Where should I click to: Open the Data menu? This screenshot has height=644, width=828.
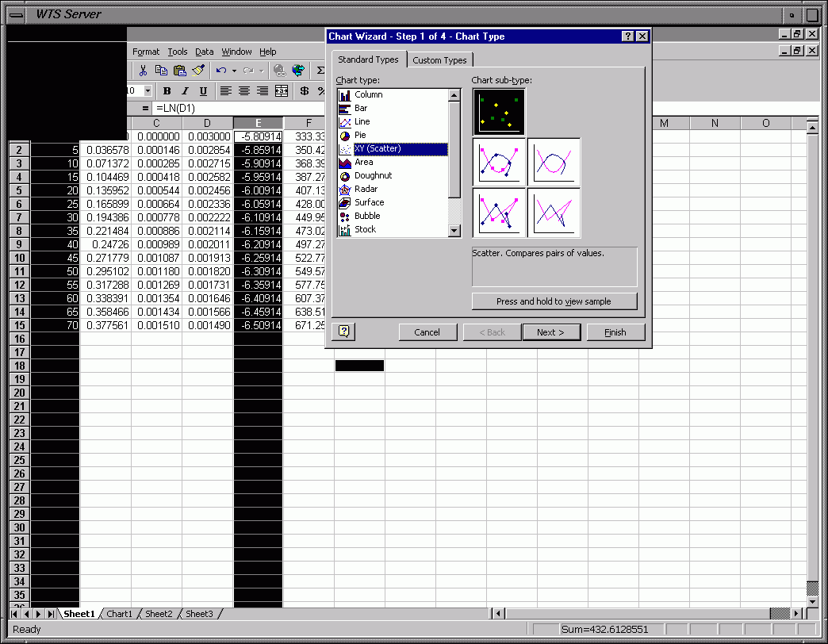tap(205, 52)
